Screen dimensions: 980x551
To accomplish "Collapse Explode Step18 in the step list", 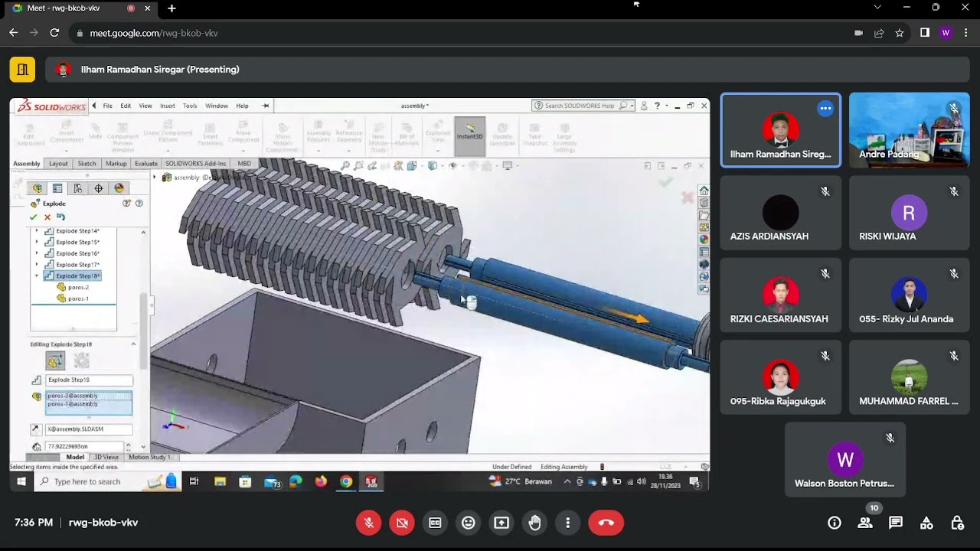I will coord(36,275).
